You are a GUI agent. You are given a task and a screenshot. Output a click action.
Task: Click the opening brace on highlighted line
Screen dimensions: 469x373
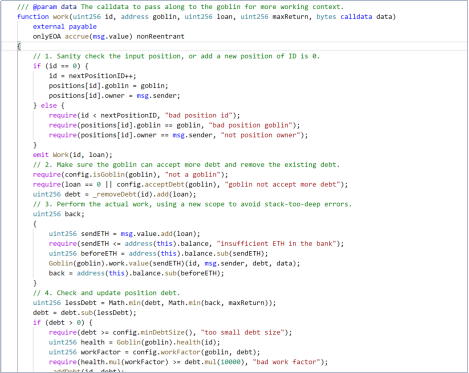(19, 46)
